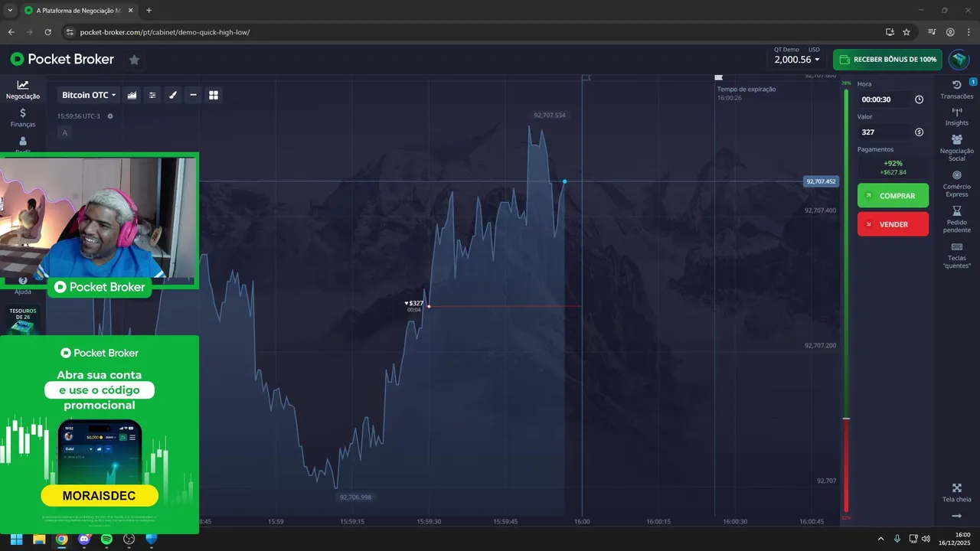Open Chrome tab search dropdown
Image resolution: width=980 pixels, height=551 pixels.
click(10, 11)
